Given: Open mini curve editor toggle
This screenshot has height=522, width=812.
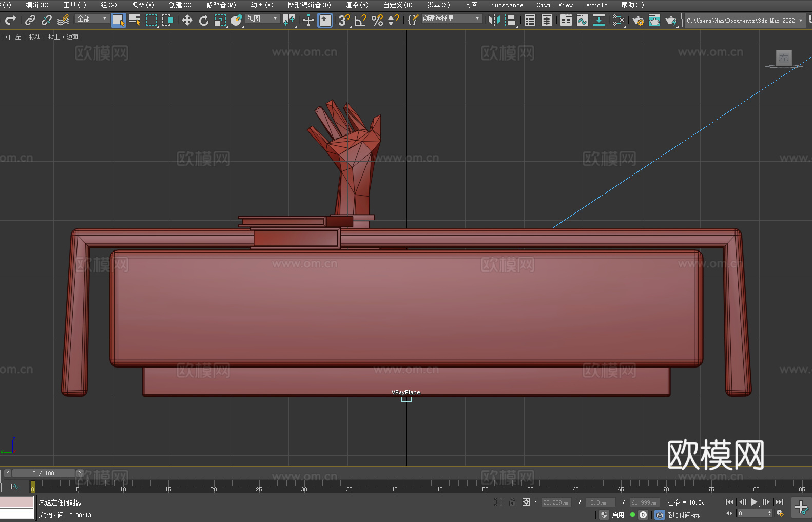Looking at the screenshot, I should (x=14, y=486).
